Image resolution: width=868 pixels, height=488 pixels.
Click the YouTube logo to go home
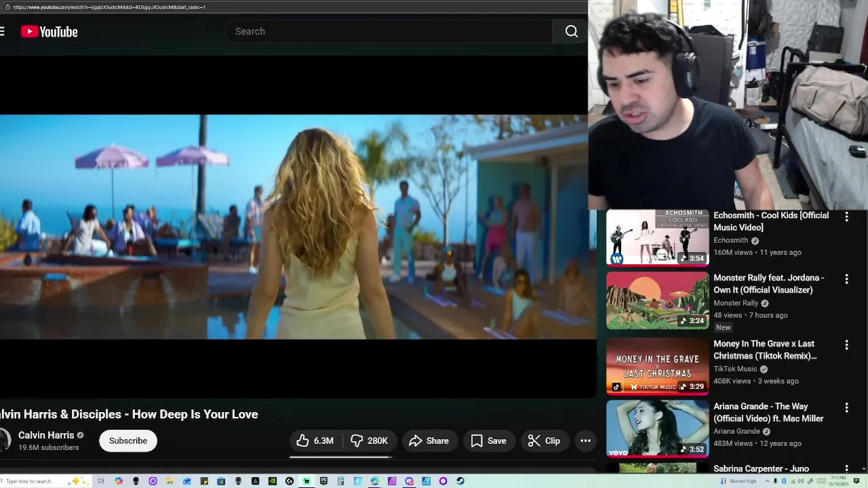pos(49,31)
